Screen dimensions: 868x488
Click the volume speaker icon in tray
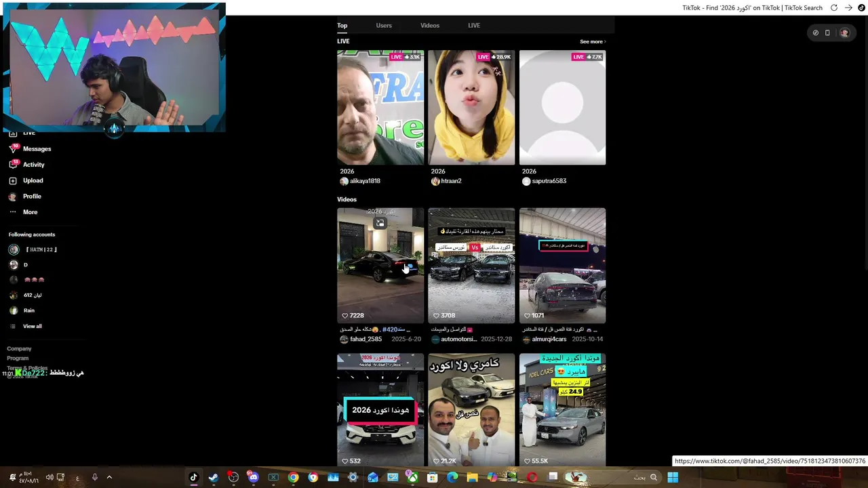point(50,477)
